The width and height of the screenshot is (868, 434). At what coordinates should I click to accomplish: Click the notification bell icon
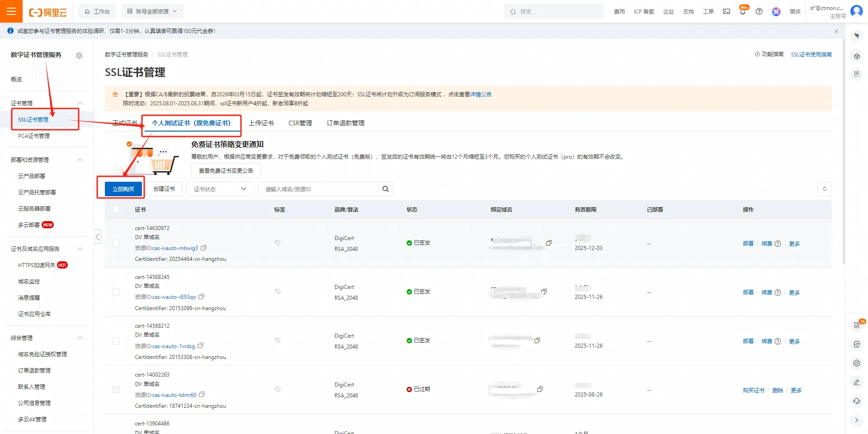click(743, 12)
